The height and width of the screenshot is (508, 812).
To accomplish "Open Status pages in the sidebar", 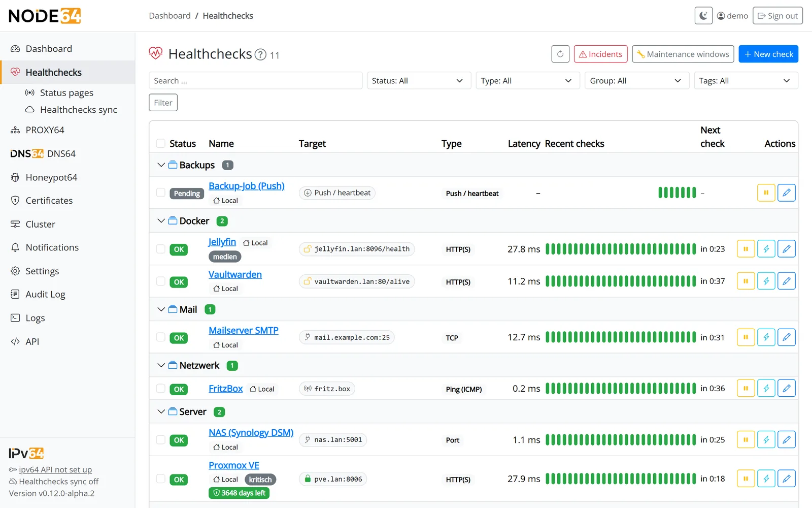I will (x=66, y=93).
